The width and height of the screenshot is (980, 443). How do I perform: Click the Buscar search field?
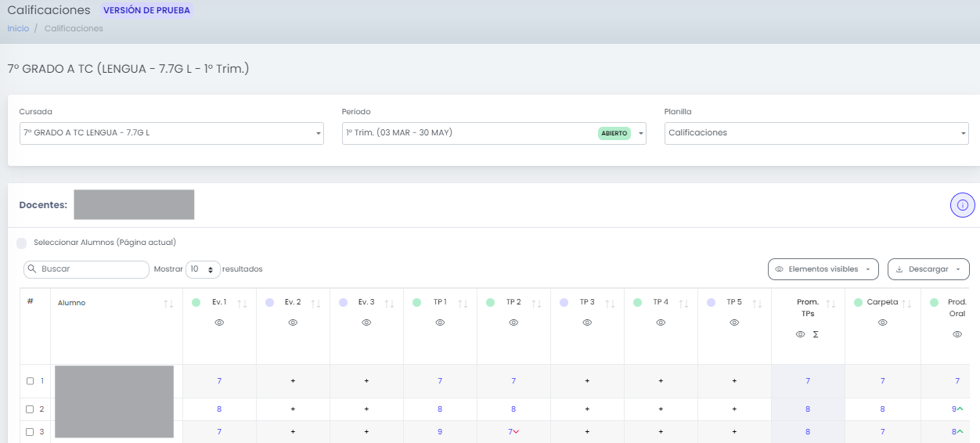pos(86,269)
